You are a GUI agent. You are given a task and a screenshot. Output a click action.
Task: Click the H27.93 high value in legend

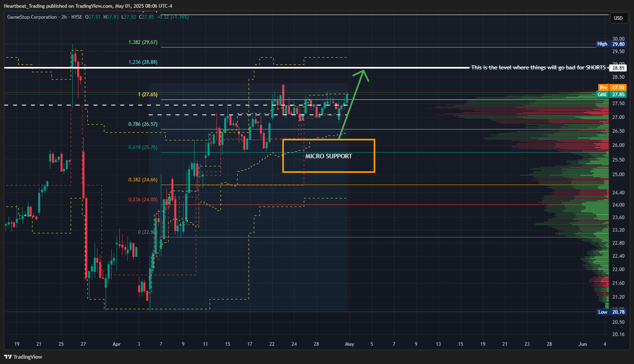click(111, 17)
